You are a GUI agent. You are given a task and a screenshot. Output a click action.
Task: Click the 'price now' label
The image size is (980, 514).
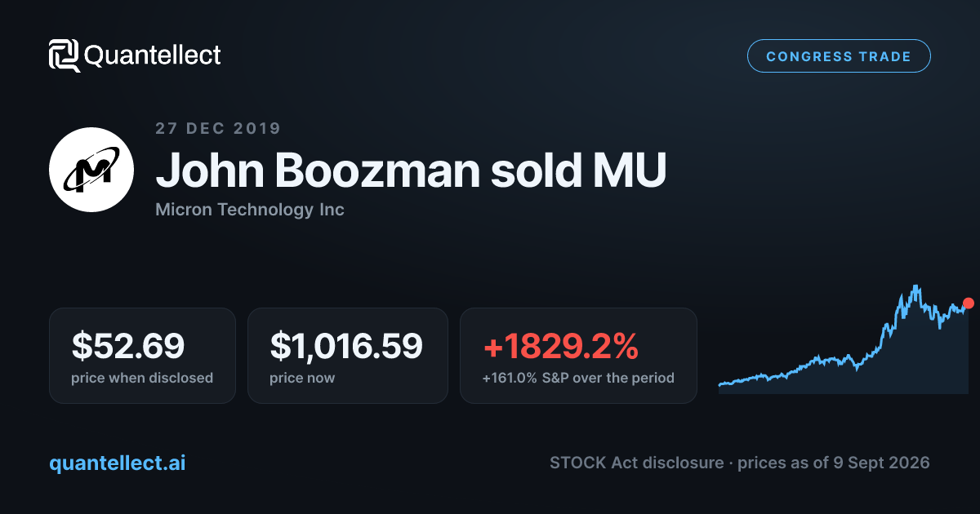(302, 378)
